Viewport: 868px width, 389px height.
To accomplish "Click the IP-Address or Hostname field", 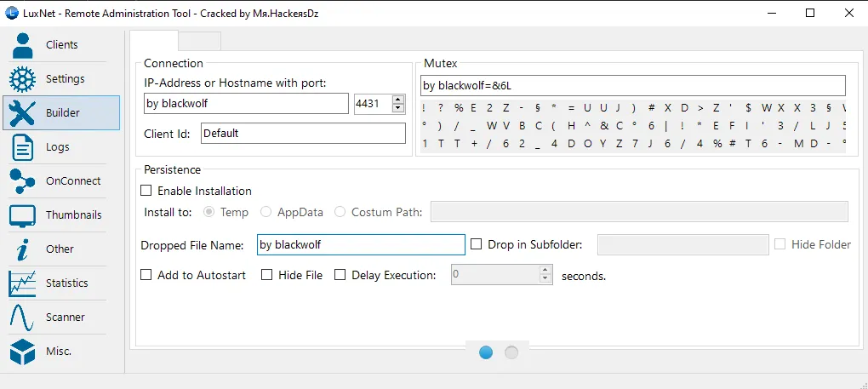I will point(246,104).
